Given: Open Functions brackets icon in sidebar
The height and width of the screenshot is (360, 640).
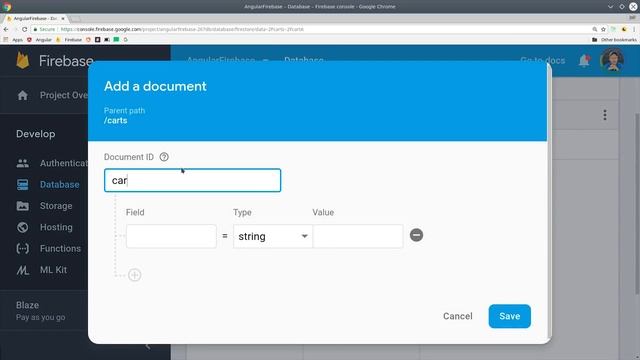Looking at the screenshot, I should pyautogui.click(x=22, y=249).
